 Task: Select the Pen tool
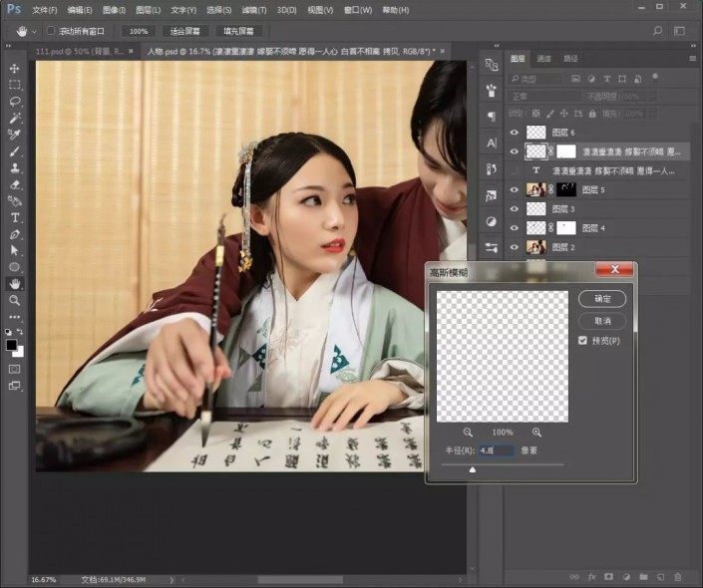coord(14,234)
